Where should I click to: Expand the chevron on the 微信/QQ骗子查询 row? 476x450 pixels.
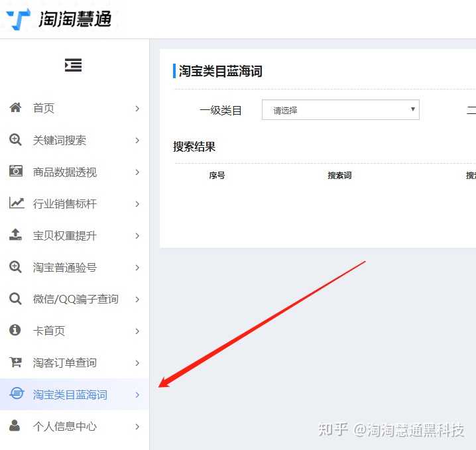(137, 299)
